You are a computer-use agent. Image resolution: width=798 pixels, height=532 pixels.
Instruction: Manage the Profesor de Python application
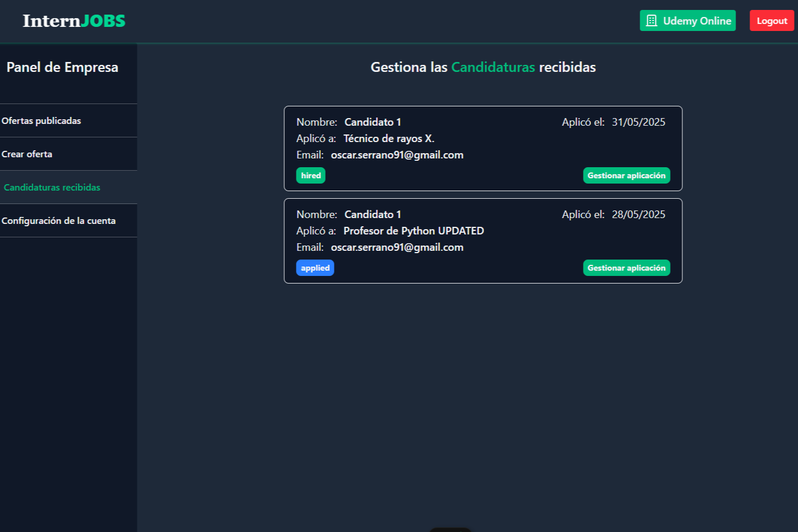tap(626, 268)
